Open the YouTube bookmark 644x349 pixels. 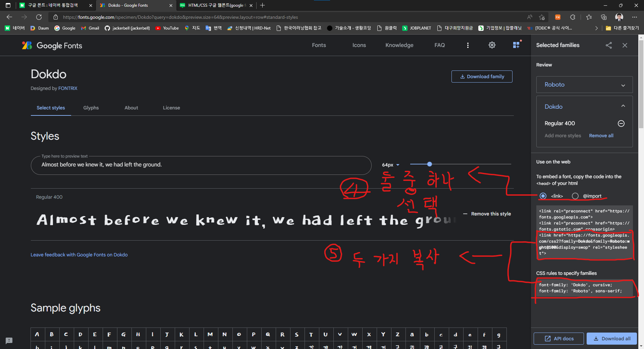167,28
